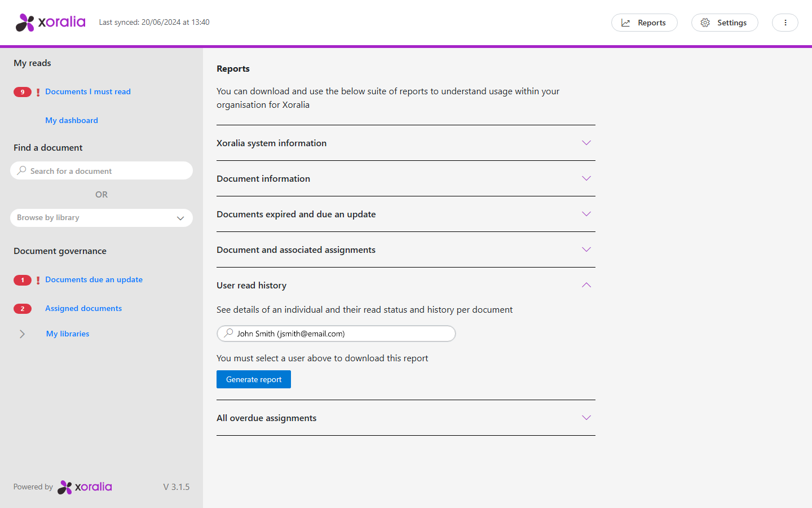Image resolution: width=812 pixels, height=508 pixels.
Task: Open Assigned documents
Action: 83,308
